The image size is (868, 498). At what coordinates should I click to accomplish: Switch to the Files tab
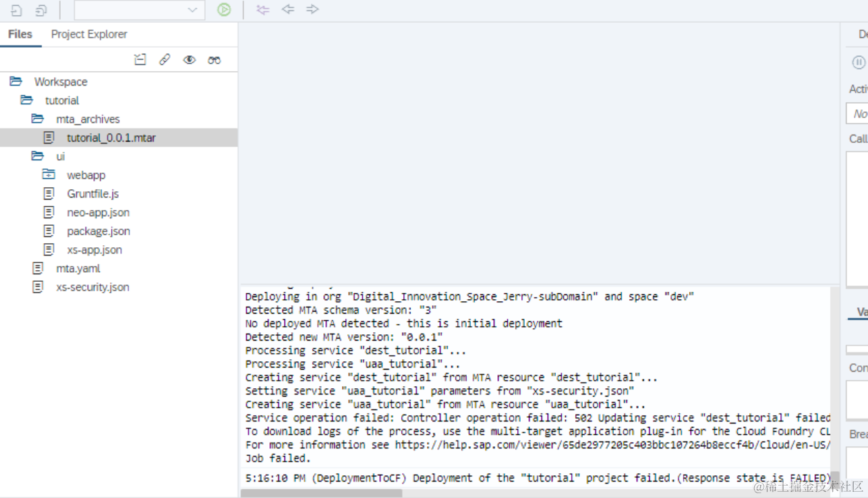click(x=20, y=34)
